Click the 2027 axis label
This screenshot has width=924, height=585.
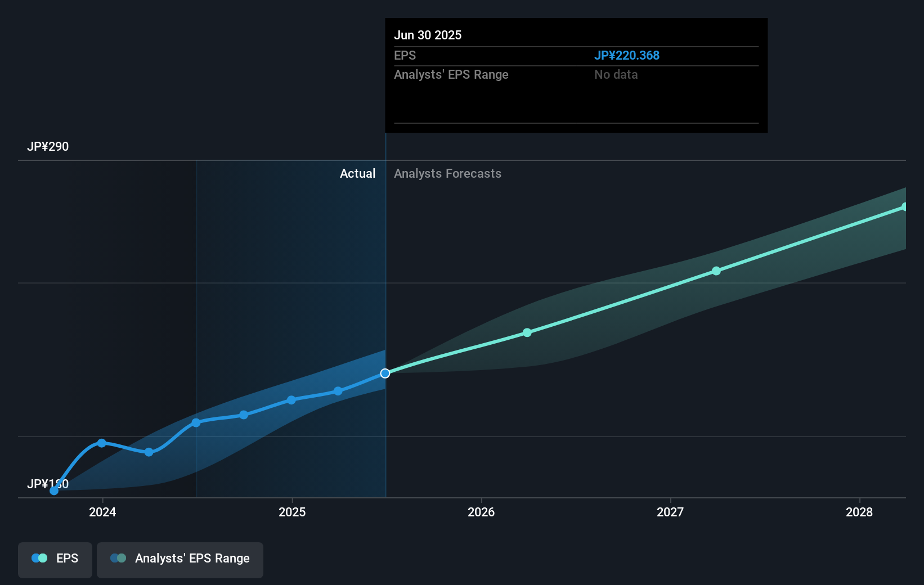(x=670, y=512)
